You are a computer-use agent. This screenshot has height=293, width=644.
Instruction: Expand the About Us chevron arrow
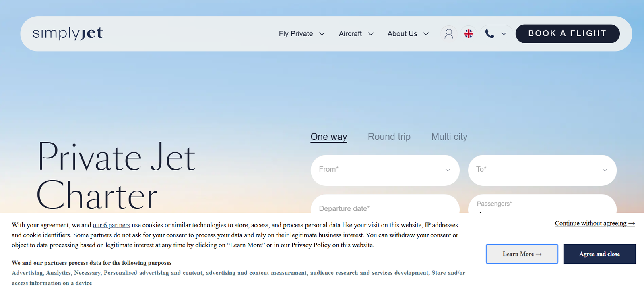pyautogui.click(x=426, y=34)
